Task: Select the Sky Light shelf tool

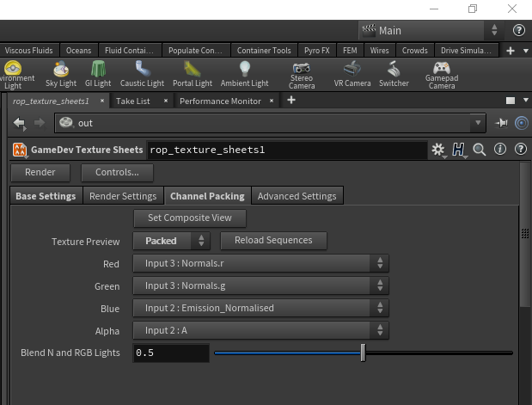Action: (61, 74)
